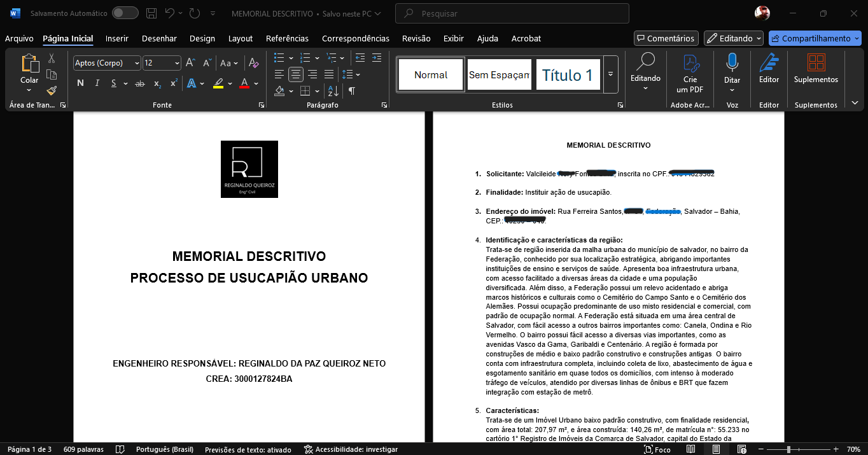
Task: Click the Dictate microphone icon
Action: [x=732, y=63]
